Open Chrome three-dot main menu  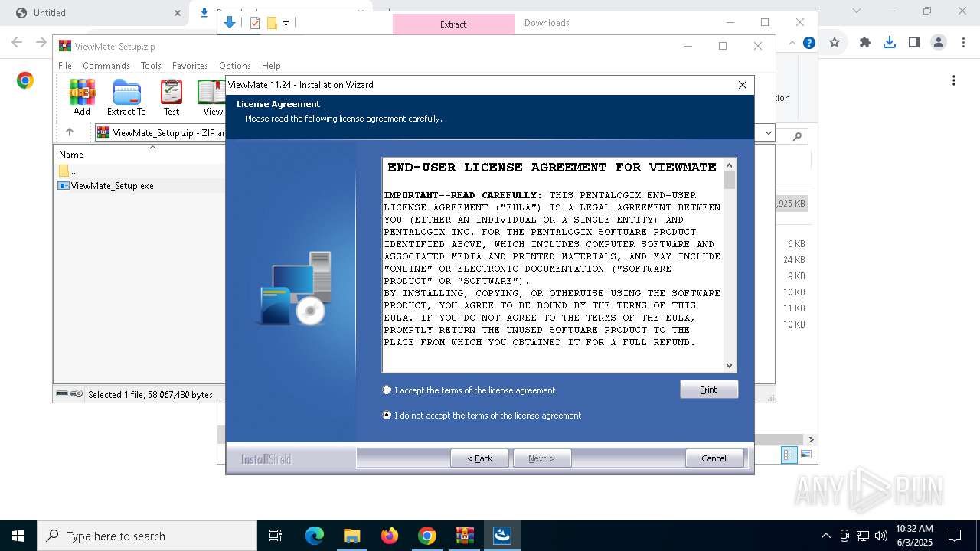(x=962, y=43)
